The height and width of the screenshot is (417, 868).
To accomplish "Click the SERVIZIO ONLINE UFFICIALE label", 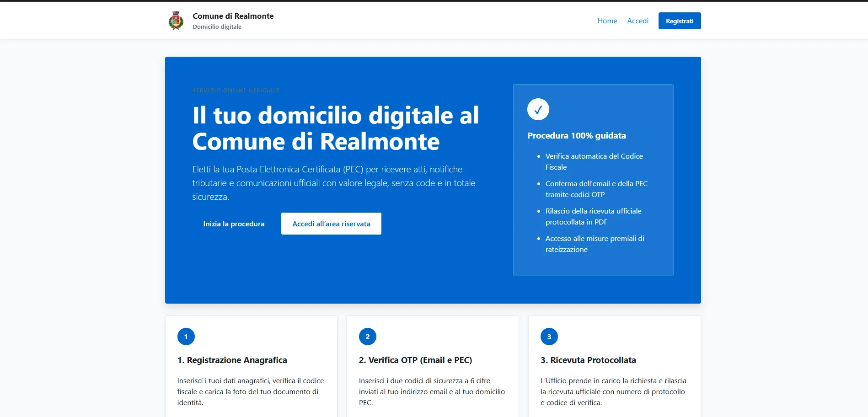I will click(x=236, y=91).
